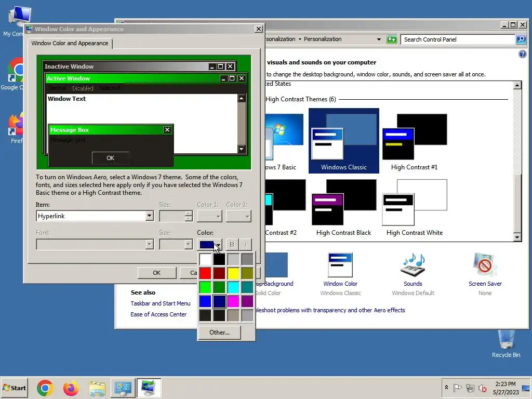Open Windows Explorer from taskbar

(x=97, y=388)
